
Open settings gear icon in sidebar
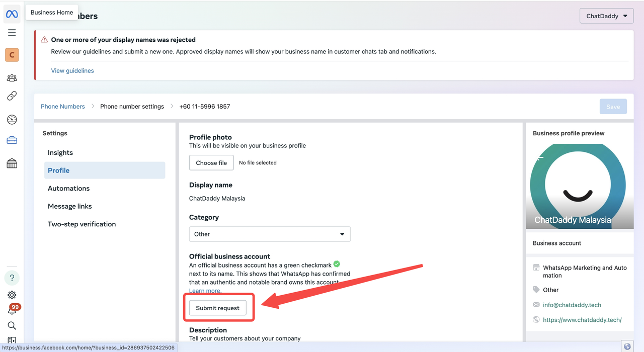(12, 295)
